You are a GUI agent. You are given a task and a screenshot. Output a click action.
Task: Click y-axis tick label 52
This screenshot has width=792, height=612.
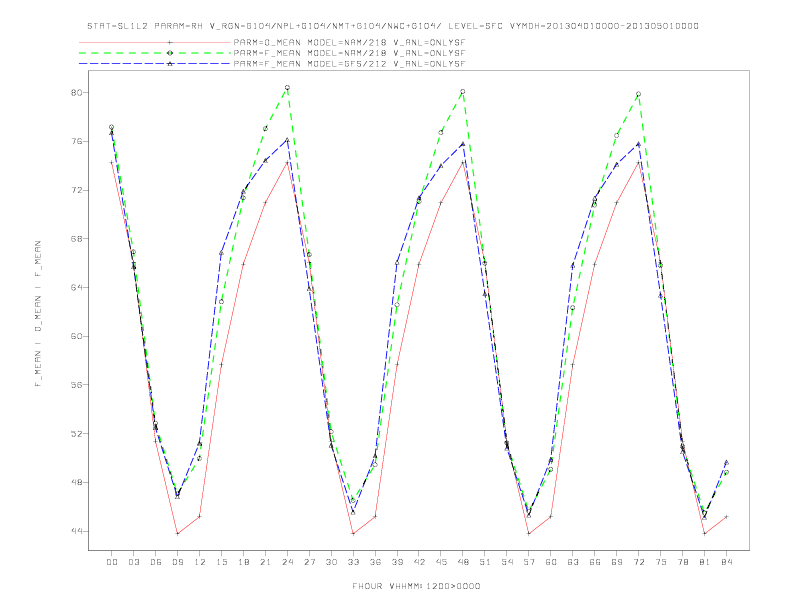point(76,434)
